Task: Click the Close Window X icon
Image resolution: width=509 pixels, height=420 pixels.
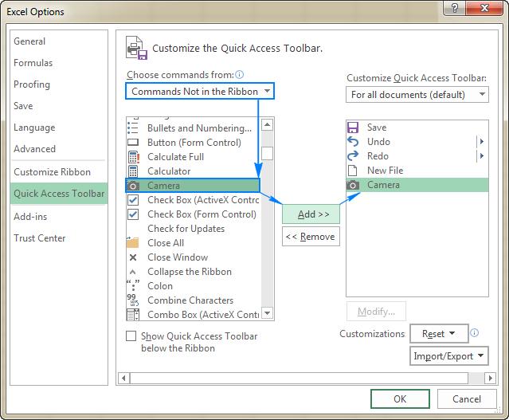Action: [x=133, y=257]
